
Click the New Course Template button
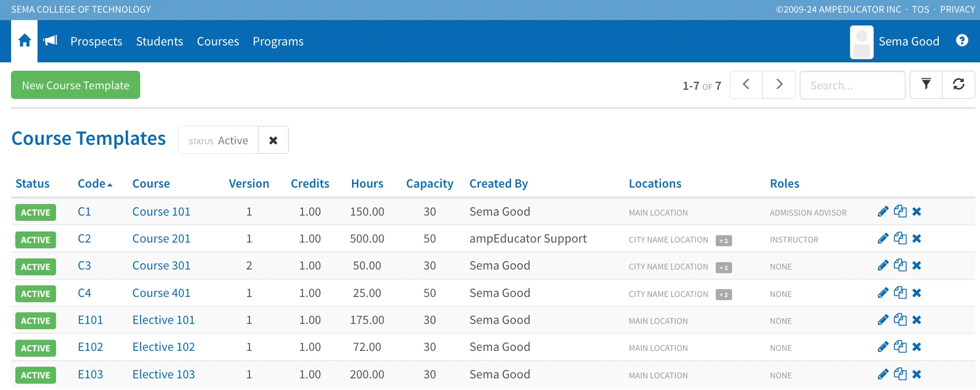coord(76,85)
